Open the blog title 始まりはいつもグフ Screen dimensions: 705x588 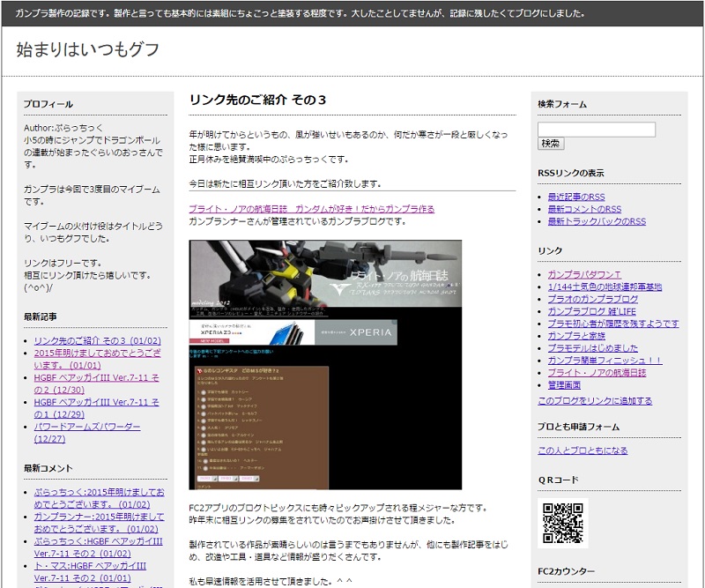pos(88,49)
